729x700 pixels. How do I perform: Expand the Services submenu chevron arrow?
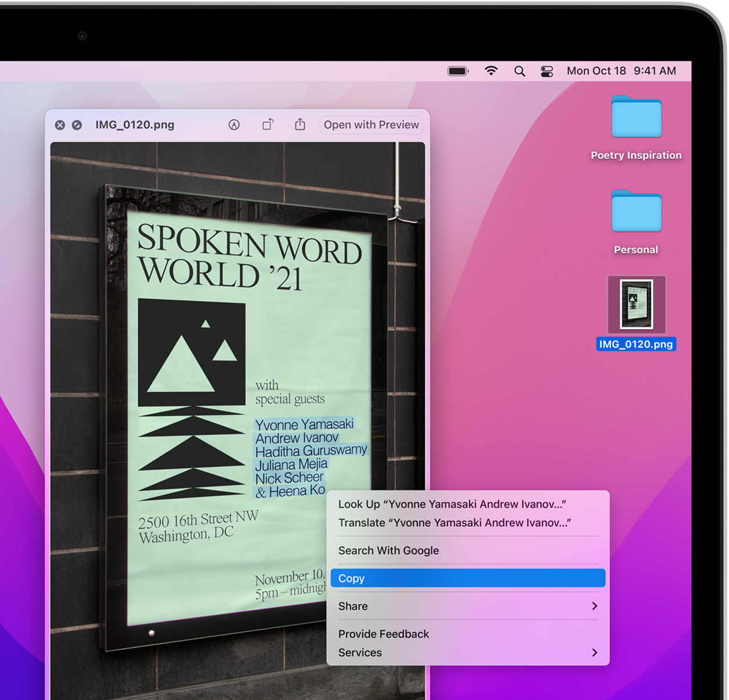(594, 652)
